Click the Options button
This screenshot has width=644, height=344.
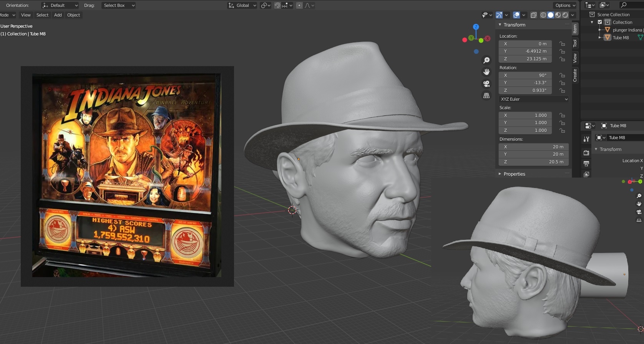[x=565, y=5]
